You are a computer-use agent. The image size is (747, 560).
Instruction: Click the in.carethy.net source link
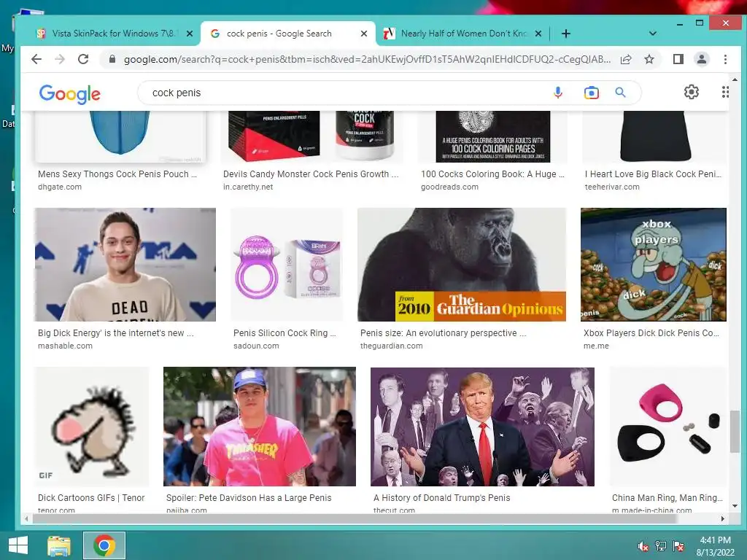click(248, 187)
